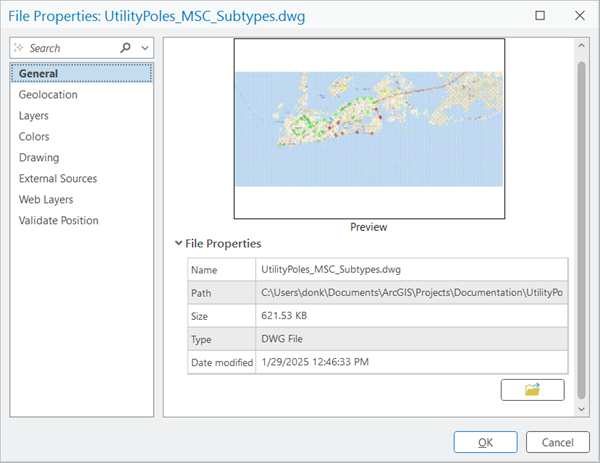Switch to the Layers page

[x=34, y=115]
